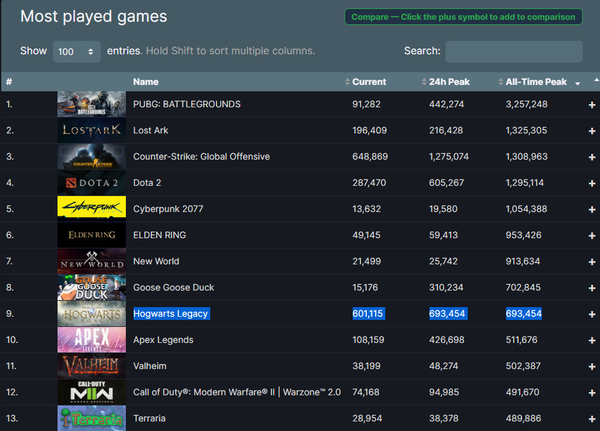Viewport: 600px width, 431px height.
Task: Open the Hogwarts Legacy thumbnail image
Action: point(91,313)
